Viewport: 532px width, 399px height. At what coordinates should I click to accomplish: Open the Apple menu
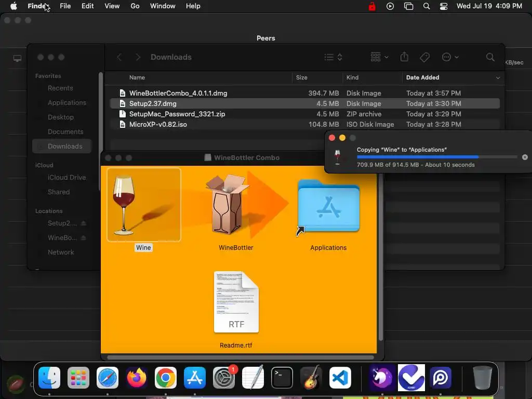click(14, 6)
